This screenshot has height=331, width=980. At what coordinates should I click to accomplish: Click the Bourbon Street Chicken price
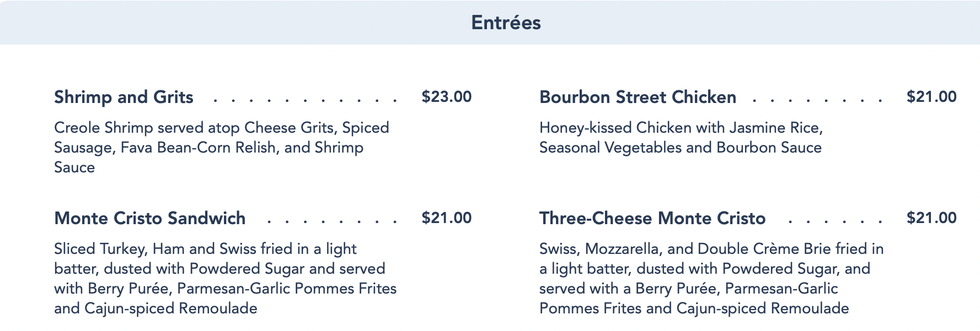[931, 97]
